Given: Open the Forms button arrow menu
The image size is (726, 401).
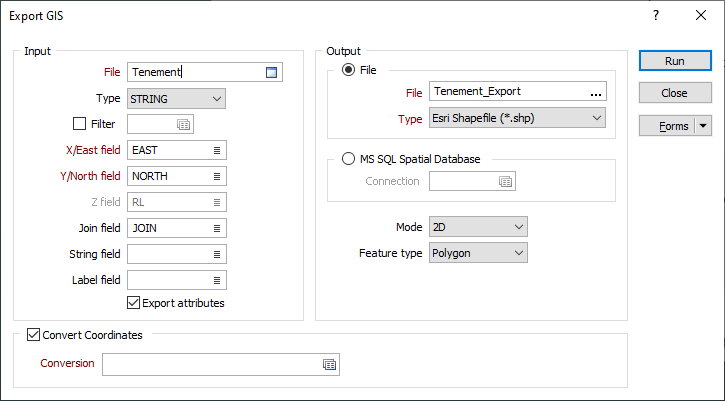Looking at the screenshot, I should pyautogui.click(x=703, y=126).
